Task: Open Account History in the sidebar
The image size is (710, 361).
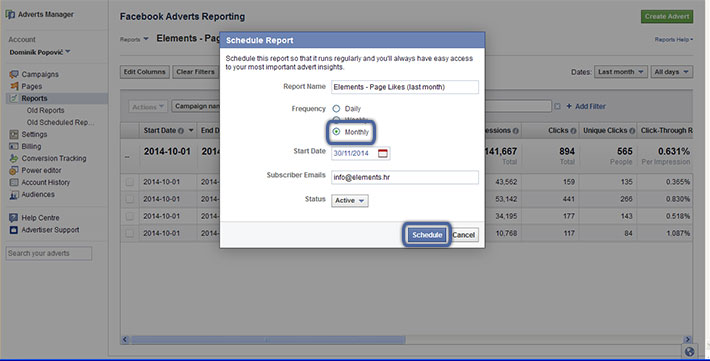Action: click(x=46, y=183)
